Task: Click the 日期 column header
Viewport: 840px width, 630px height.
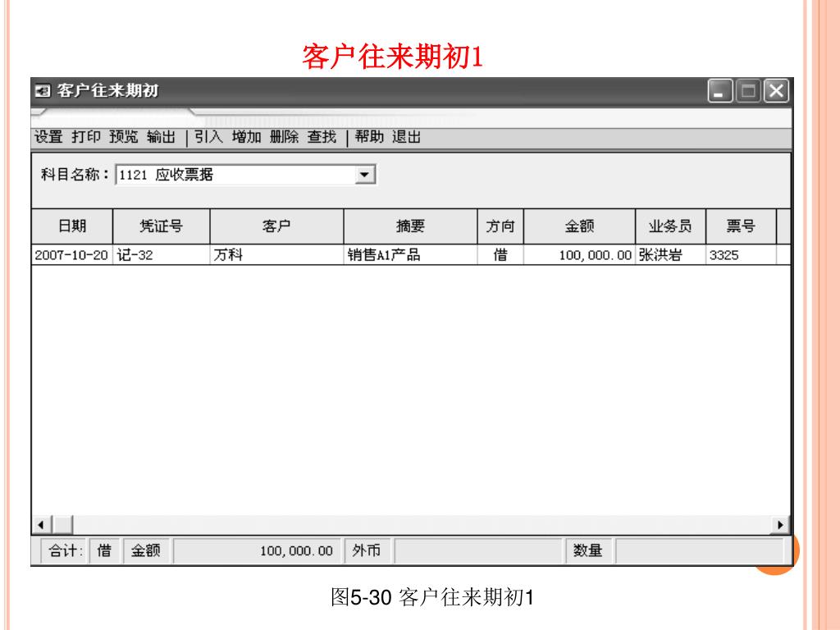Action: (72, 226)
